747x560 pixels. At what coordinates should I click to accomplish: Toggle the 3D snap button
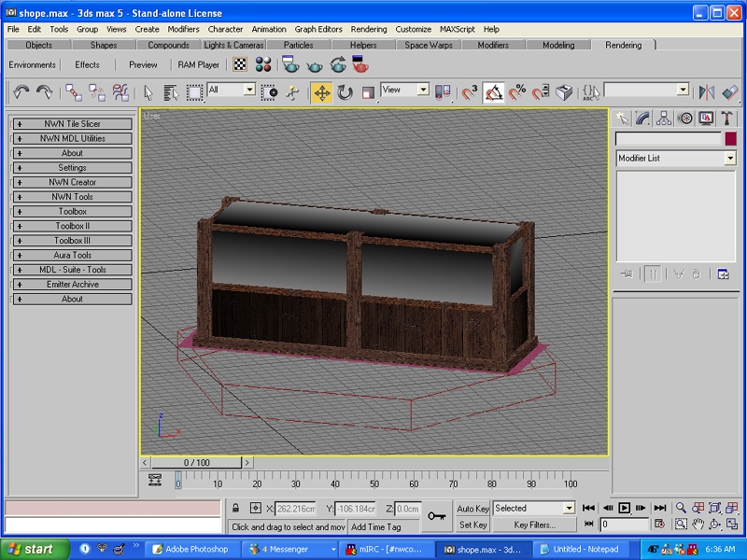[470, 91]
